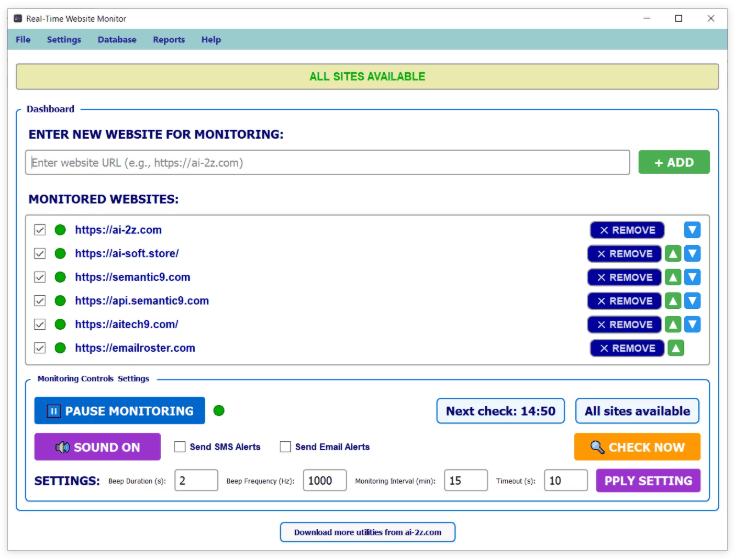Click Timeout seconds field
736x560 pixels.
pyautogui.click(x=566, y=480)
